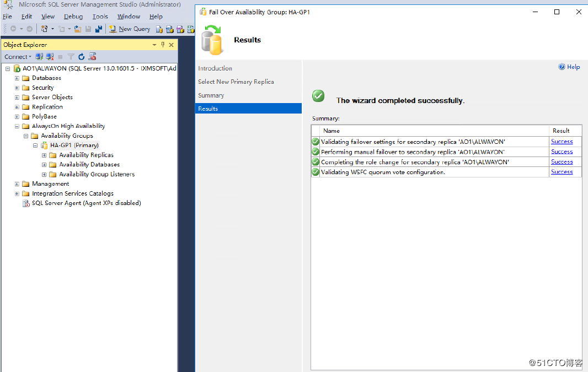Click the Filter funnel icon
The image size is (588, 372).
[x=71, y=57]
